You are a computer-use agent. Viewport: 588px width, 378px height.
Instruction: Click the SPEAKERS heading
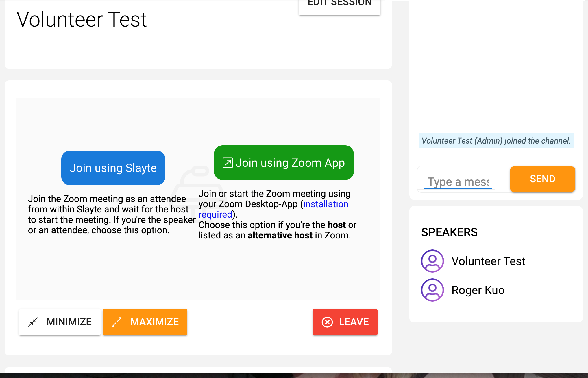click(x=449, y=232)
